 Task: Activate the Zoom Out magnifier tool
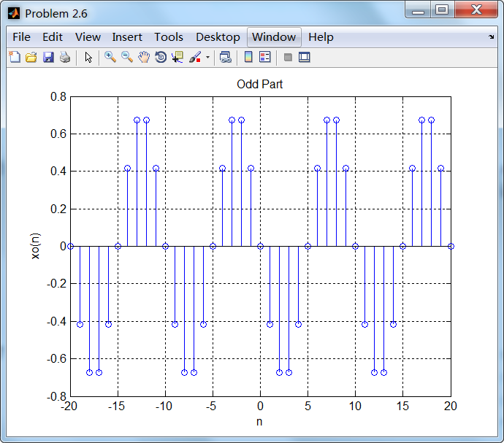[x=127, y=58]
